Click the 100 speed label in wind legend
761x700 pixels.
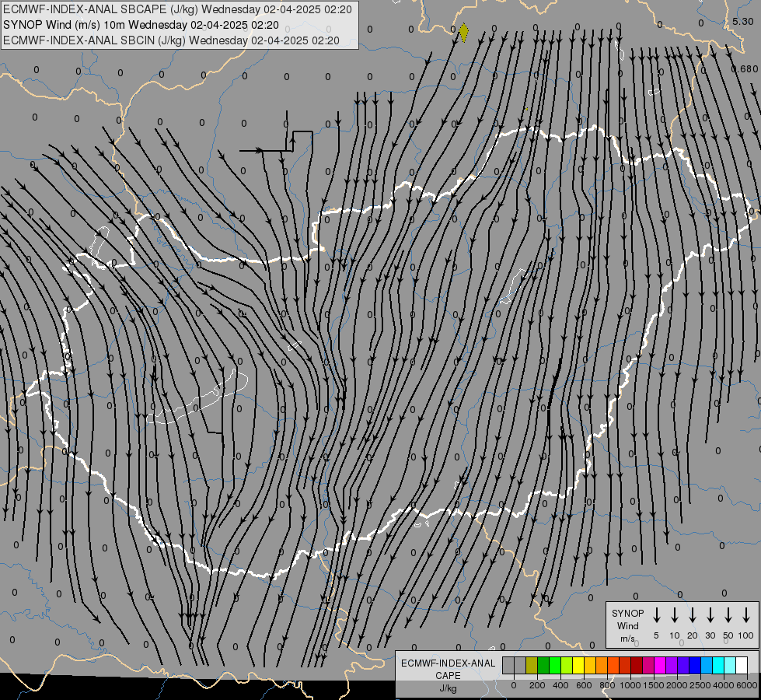[x=746, y=635]
